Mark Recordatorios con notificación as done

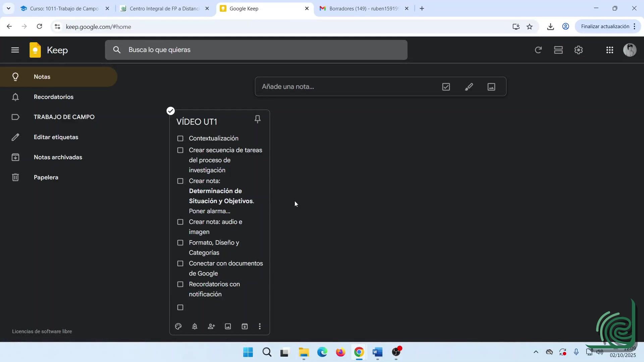[x=180, y=284]
